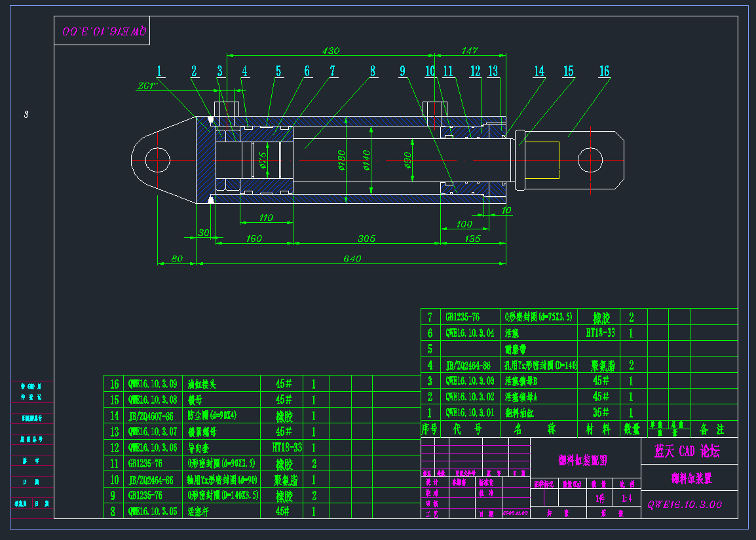756x540 pixels.
Task: Select the 油缸接头 part name
Action: (202, 384)
